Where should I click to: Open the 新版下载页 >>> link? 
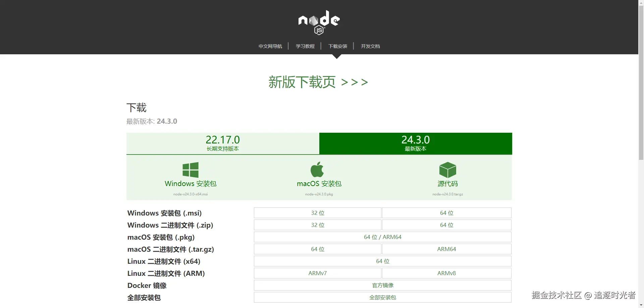point(318,82)
